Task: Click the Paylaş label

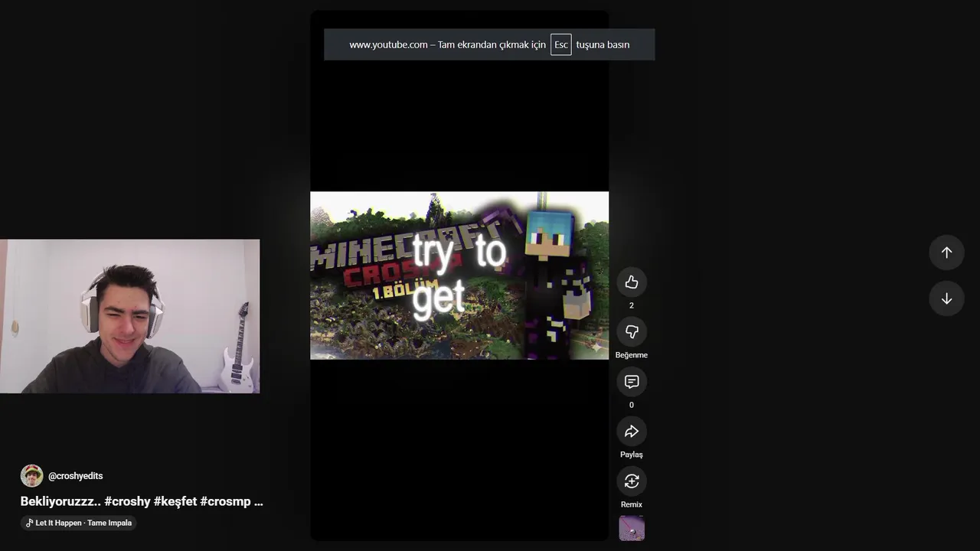Action: point(632,455)
